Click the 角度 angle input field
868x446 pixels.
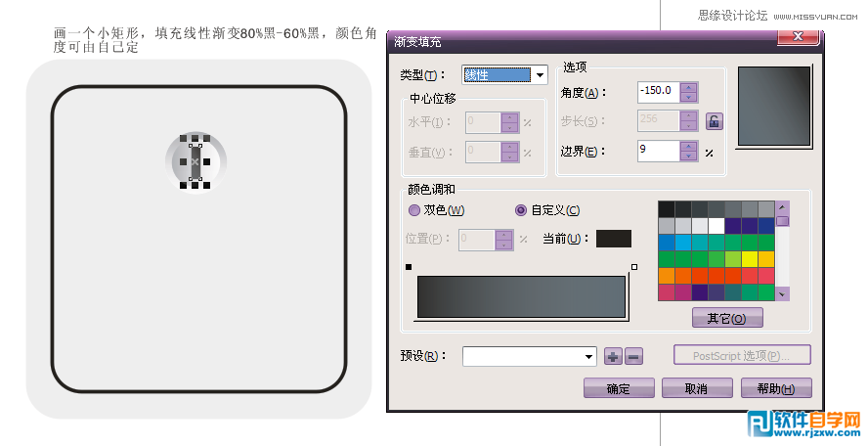[x=659, y=92]
